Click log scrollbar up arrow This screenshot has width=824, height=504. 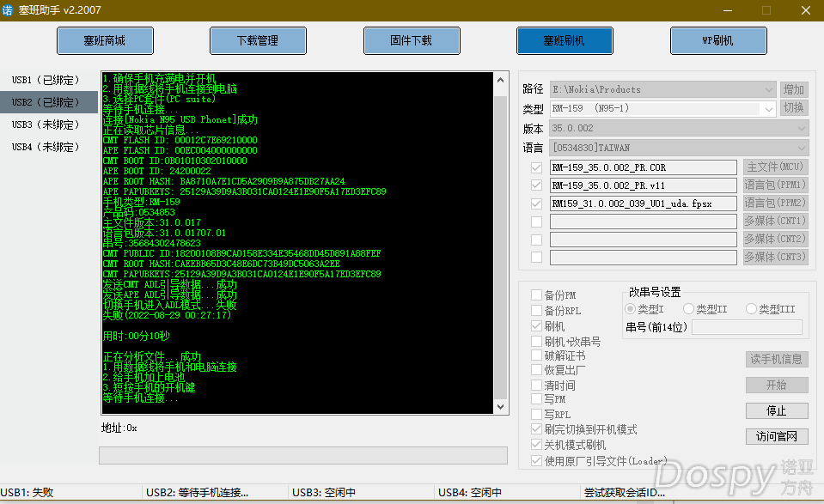pyautogui.click(x=501, y=80)
